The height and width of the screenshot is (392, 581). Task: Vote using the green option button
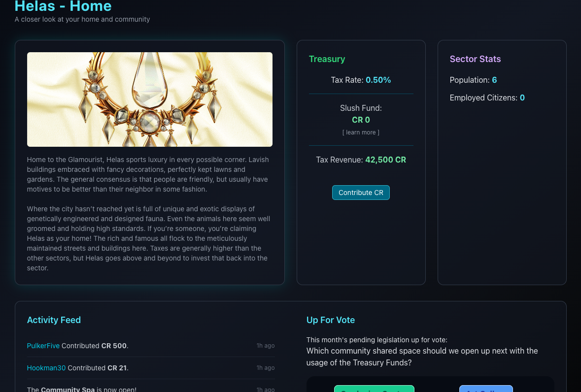pyautogui.click(x=374, y=389)
